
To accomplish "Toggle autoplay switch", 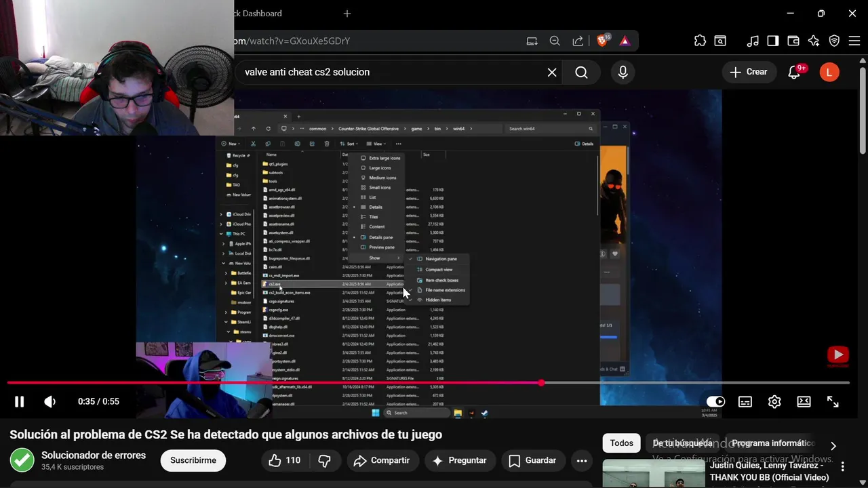I will pos(715,401).
